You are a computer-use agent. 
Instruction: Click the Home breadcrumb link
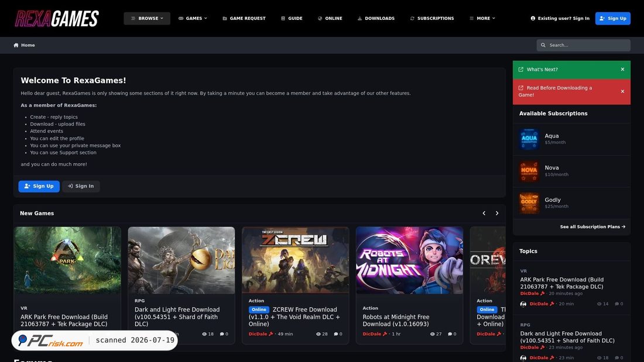pos(28,45)
